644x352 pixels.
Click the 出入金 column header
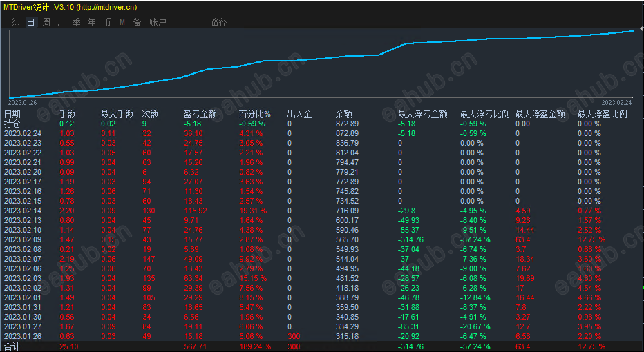pyautogui.click(x=299, y=114)
